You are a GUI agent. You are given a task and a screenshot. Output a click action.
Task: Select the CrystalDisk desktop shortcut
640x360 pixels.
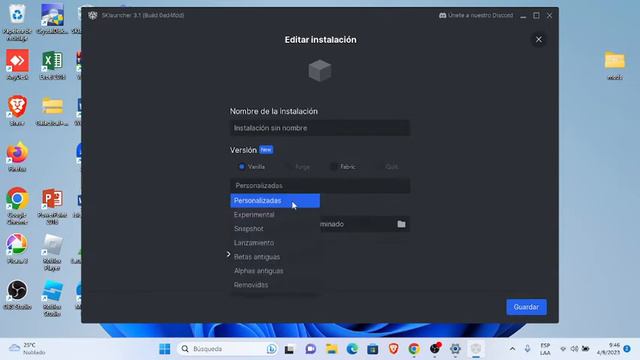tap(52, 19)
